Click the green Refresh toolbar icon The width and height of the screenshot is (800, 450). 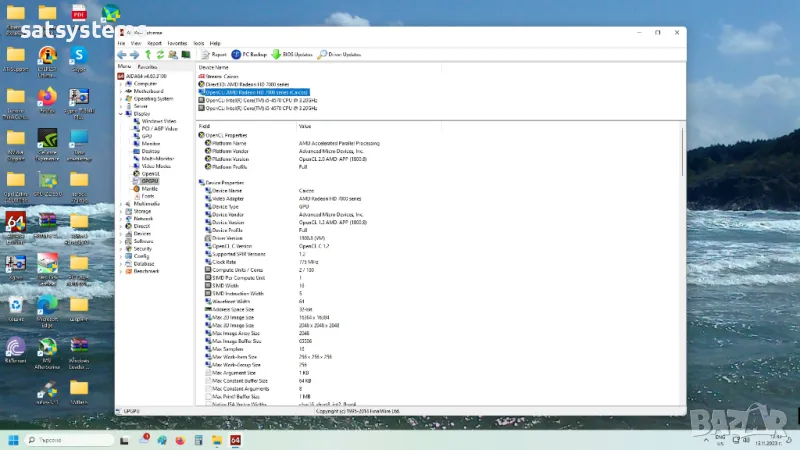[x=159, y=55]
